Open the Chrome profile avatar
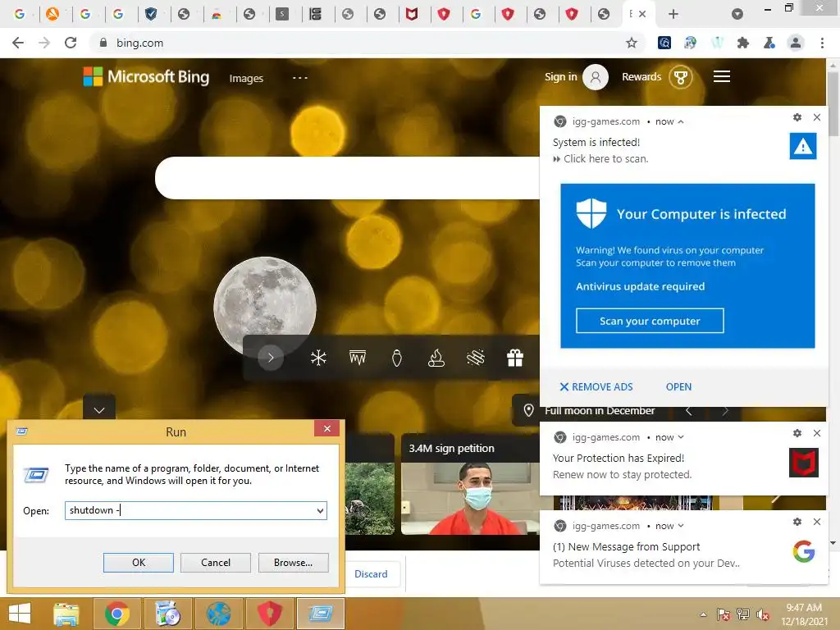 point(796,43)
